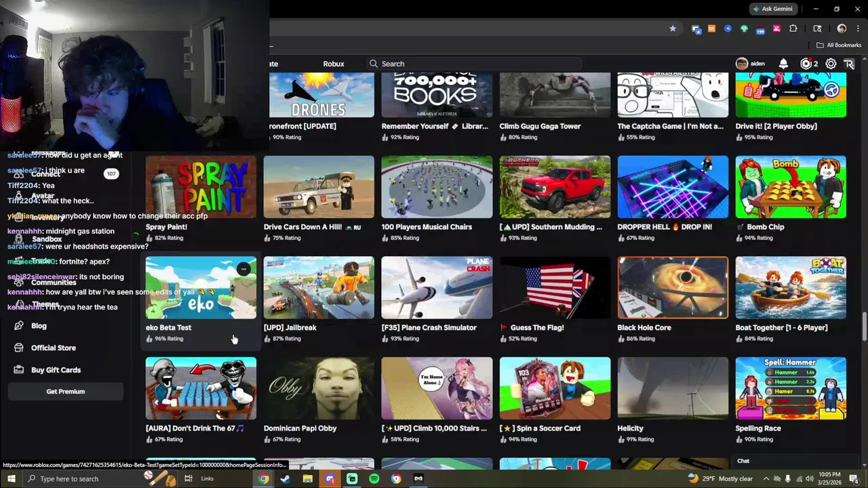Image resolution: width=868 pixels, height=488 pixels.
Task: Open Boat Together thumbnail
Action: pyautogui.click(x=791, y=287)
